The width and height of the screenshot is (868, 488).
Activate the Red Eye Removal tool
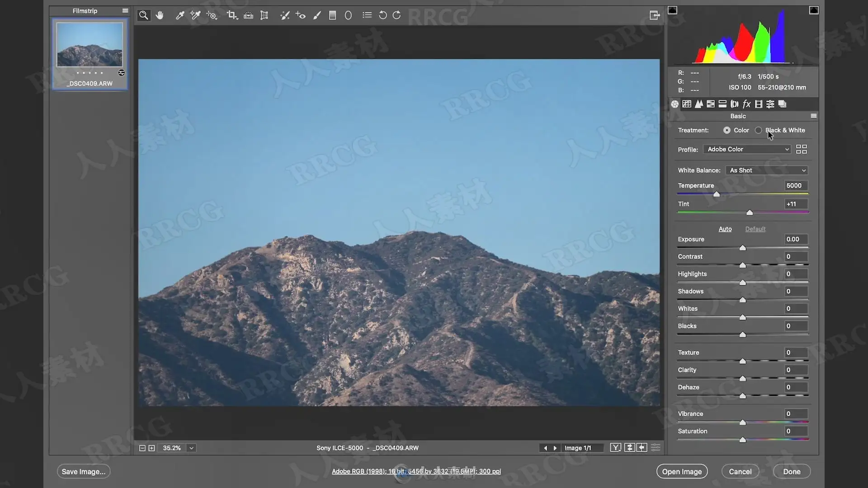tap(301, 15)
